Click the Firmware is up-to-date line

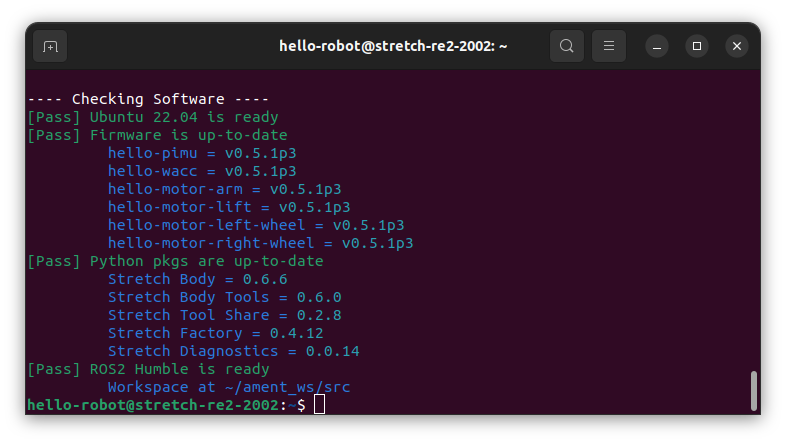(x=157, y=135)
